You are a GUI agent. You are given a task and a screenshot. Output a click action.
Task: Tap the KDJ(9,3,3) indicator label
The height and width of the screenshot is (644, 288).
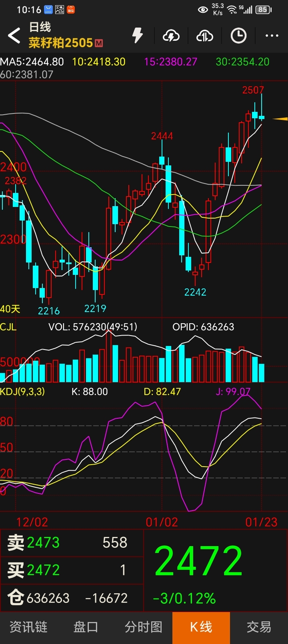[22, 392]
